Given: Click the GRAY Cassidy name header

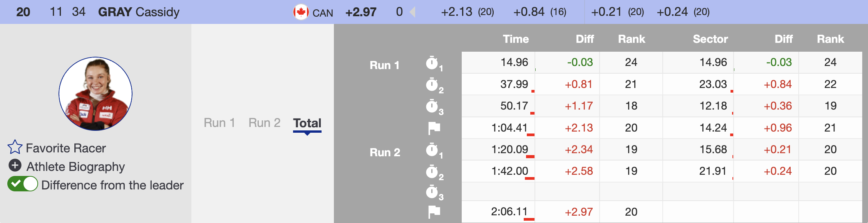Looking at the screenshot, I should point(139,12).
